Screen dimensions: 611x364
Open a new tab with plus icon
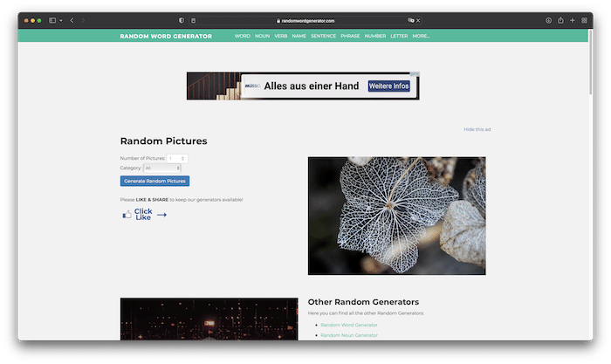573,20
